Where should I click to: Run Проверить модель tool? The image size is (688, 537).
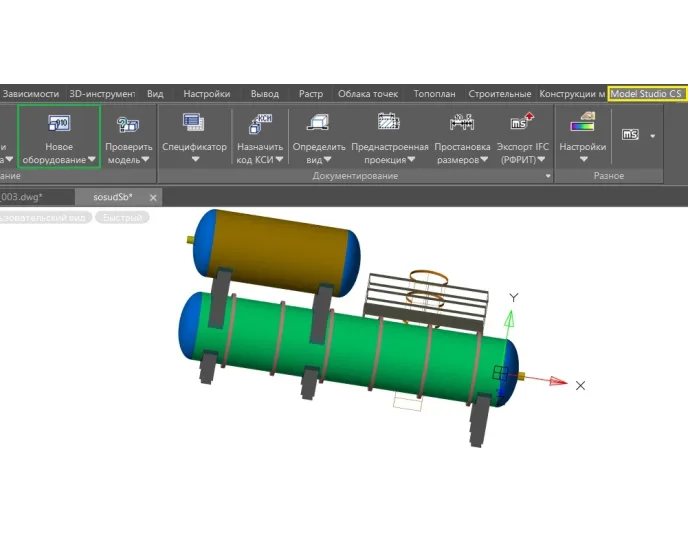tap(128, 125)
